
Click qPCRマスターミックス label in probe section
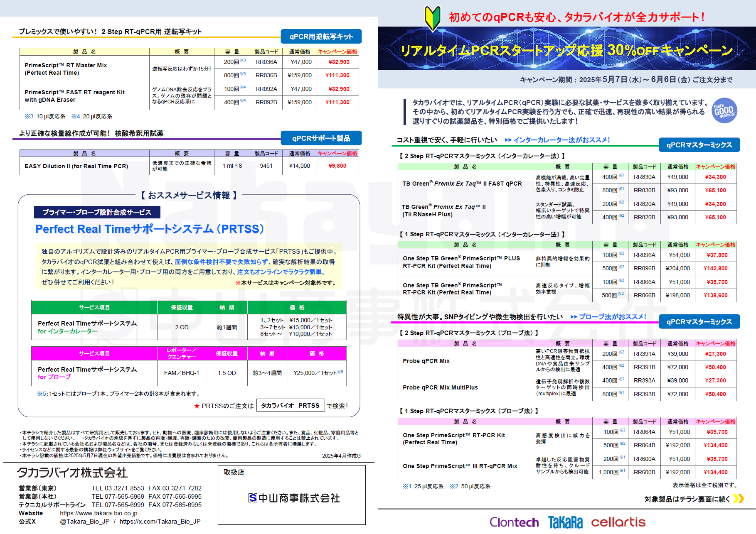(699, 322)
